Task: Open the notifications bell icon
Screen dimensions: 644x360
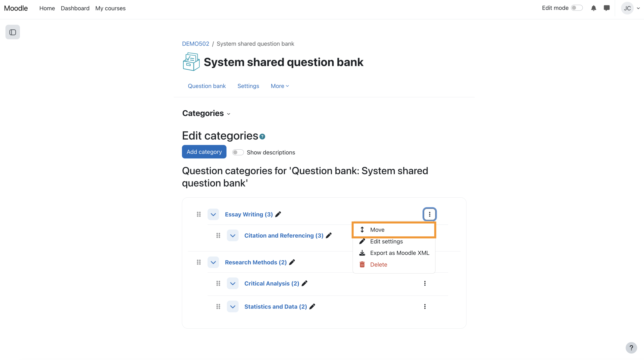Action: 593,8
